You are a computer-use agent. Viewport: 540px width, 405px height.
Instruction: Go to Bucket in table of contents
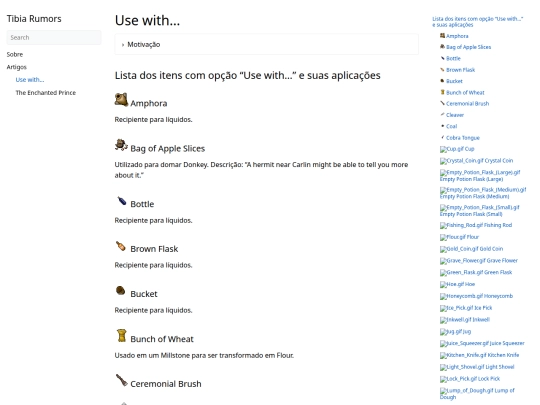[451, 81]
